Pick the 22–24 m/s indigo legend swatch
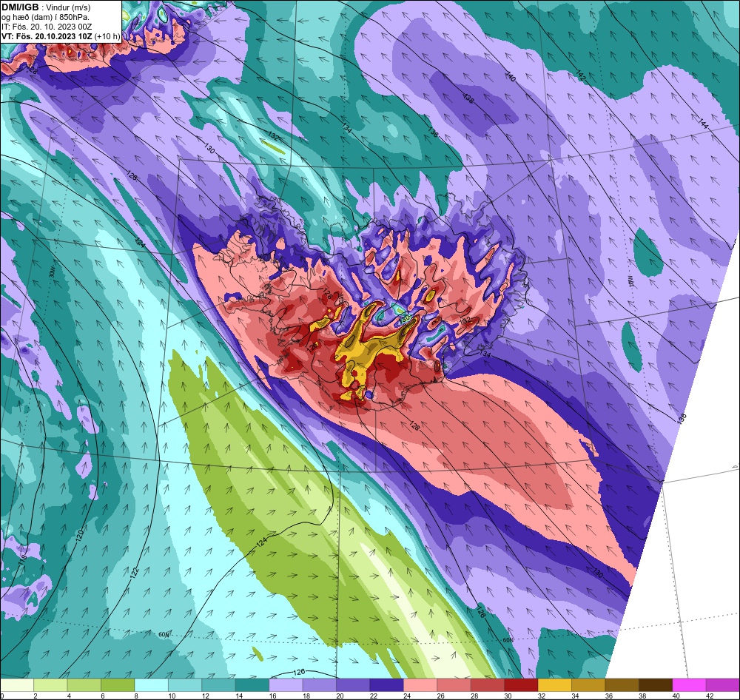 pyautogui.click(x=386, y=685)
